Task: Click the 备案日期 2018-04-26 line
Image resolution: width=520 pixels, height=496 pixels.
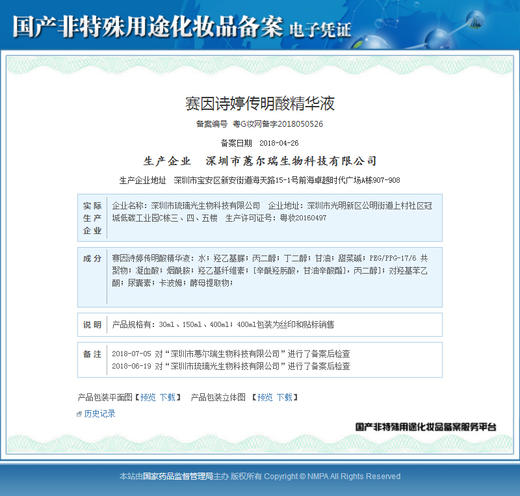Action: pyautogui.click(x=260, y=143)
